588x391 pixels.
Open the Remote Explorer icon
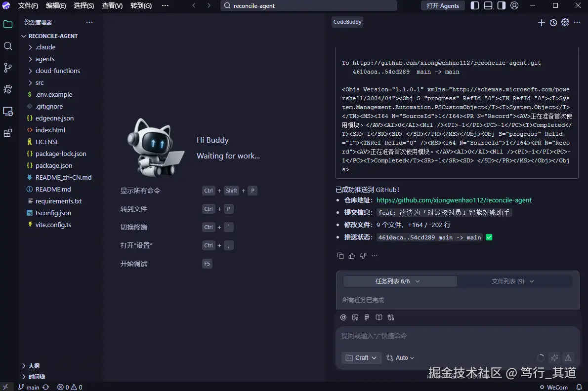coord(8,111)
